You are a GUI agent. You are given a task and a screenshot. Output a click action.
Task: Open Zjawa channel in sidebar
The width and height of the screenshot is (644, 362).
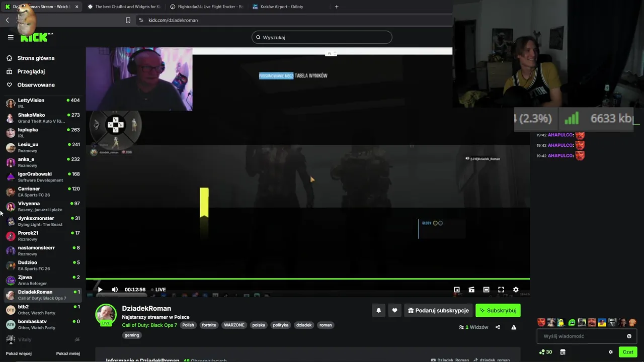coord(43,280)
